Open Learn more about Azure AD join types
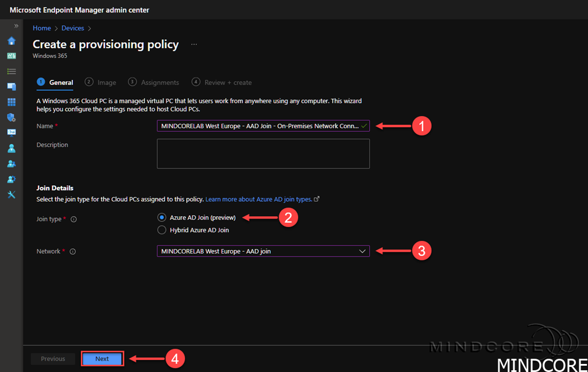This screenshot has width=588, height=372. click(259, 199)
